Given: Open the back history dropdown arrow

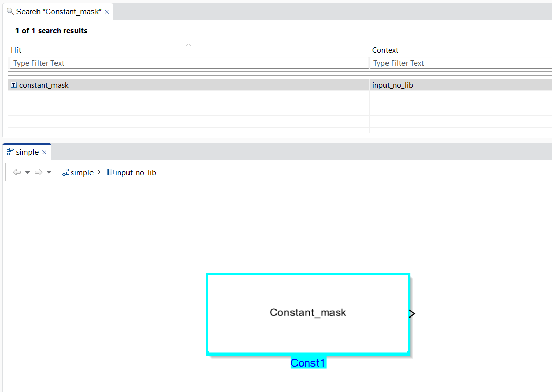Looking at the screenshot, I should (28, 172).
